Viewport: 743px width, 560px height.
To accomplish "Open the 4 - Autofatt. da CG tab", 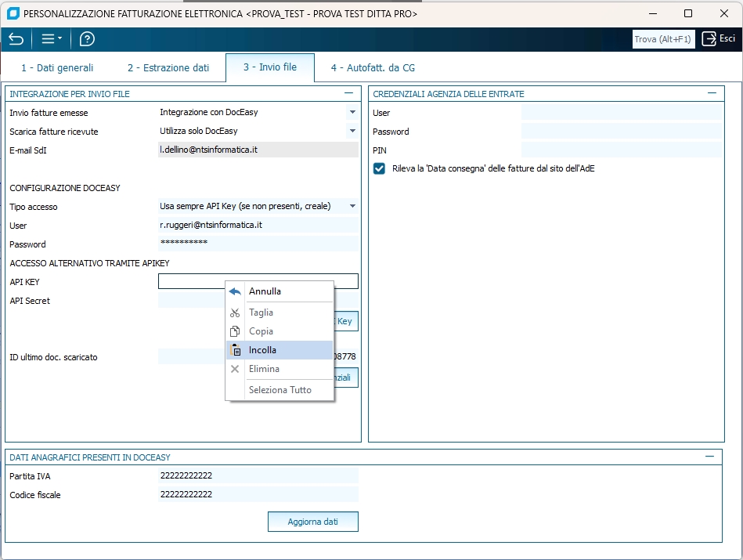I will pos(373,68).
